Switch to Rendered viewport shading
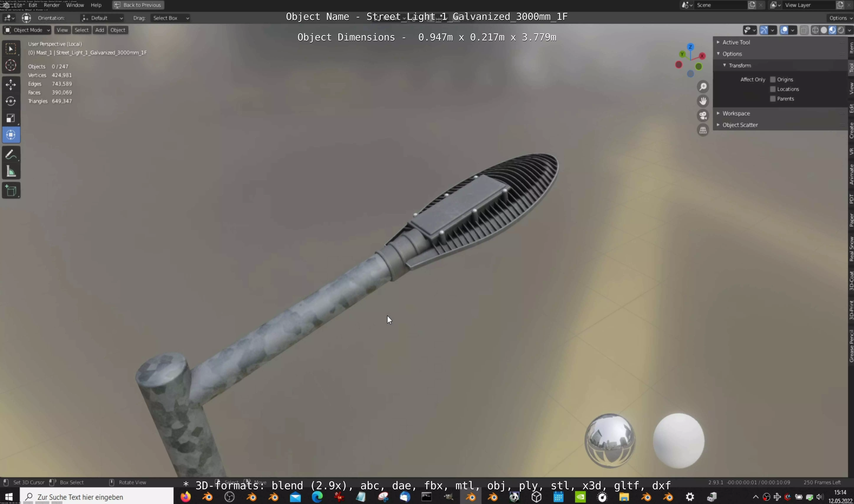Screen dimensions: 854x504 (x=841, y=30)
